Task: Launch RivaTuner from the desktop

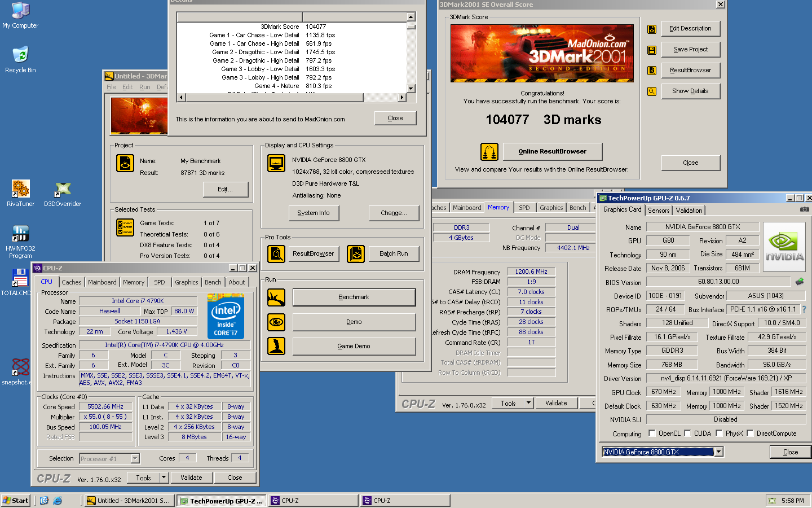Action: click(x=20, y=189)
